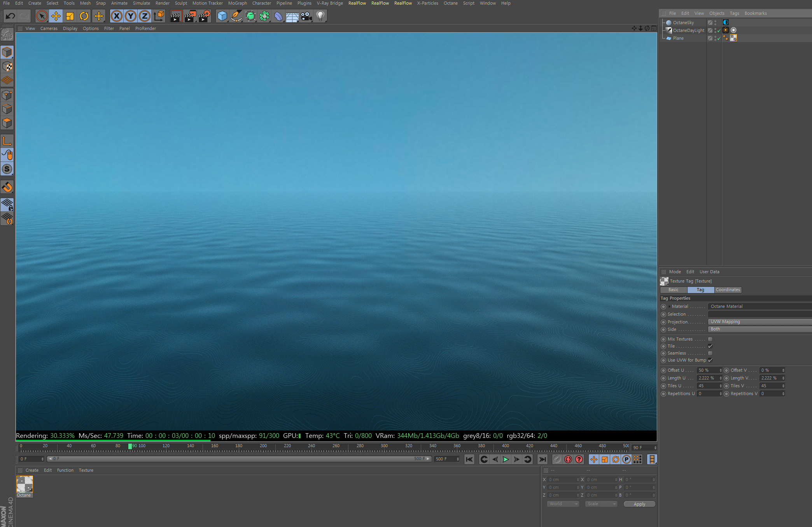The height and width of the screenshot is (527, 812).
Task: Toggle Z axis lock
Action: coord(145,16)
